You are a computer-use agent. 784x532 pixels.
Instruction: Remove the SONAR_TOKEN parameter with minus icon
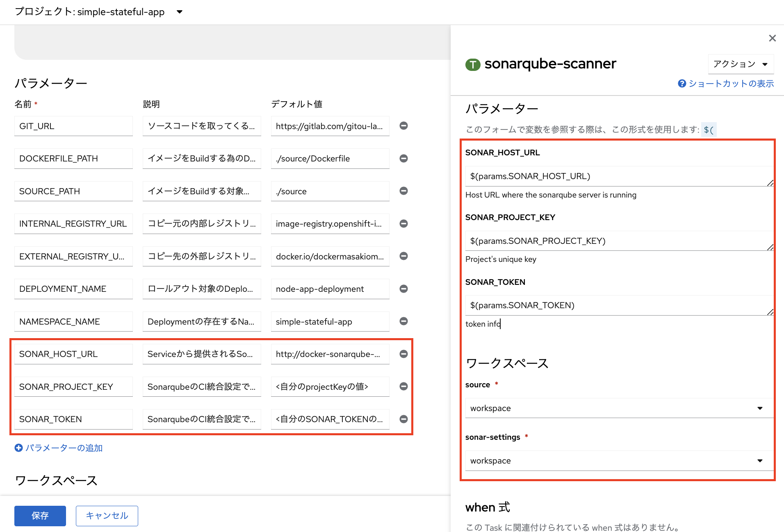point(403,419)
